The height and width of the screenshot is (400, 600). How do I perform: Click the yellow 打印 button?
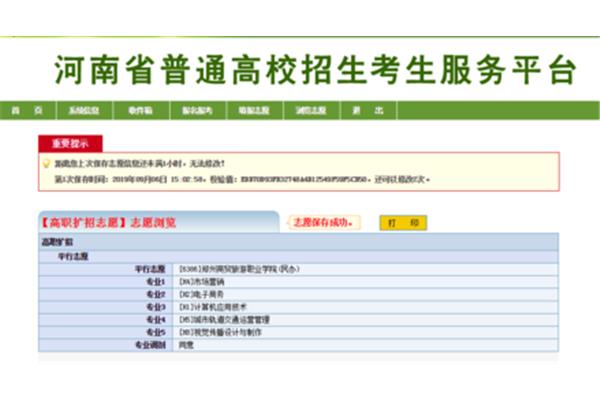pyautogui.click(x=403, y=223)
